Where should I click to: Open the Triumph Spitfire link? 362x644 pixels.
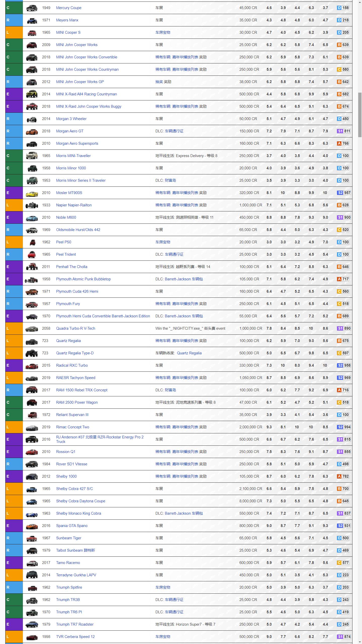point(69,587)
